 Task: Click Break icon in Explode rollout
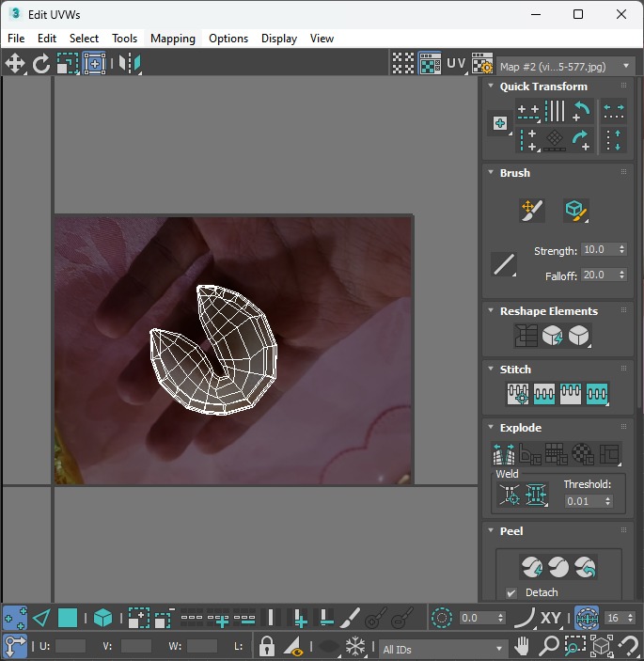point(503,454)
